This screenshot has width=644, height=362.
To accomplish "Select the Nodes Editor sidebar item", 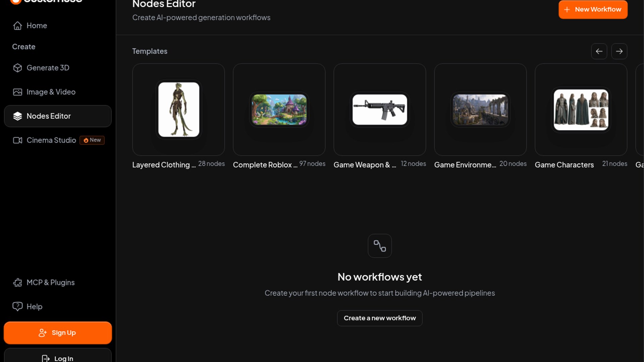I will tap(58, 116).
